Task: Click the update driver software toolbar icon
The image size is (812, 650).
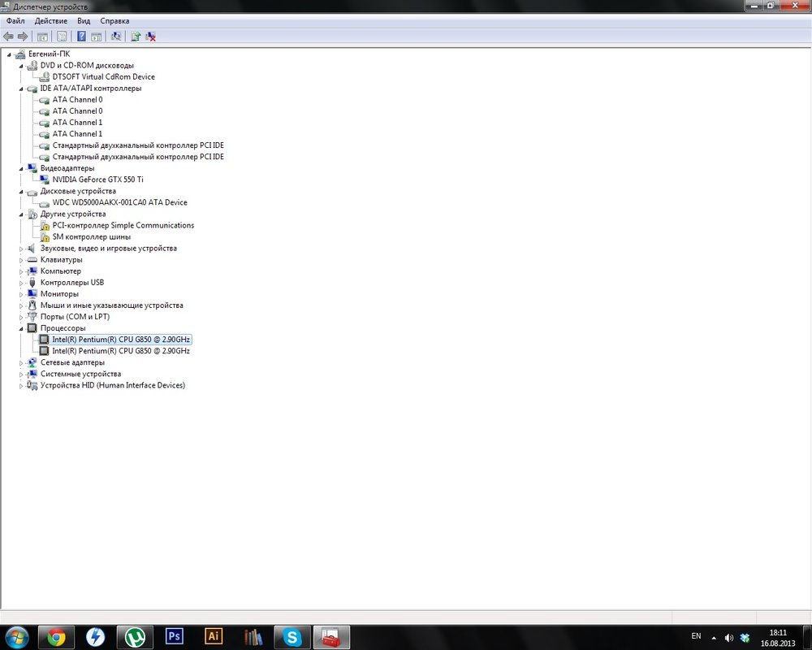Action: [136, 36]
